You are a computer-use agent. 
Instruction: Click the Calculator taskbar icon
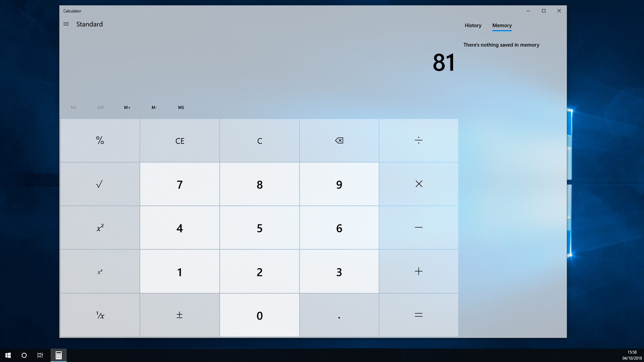tap(58, 355)
